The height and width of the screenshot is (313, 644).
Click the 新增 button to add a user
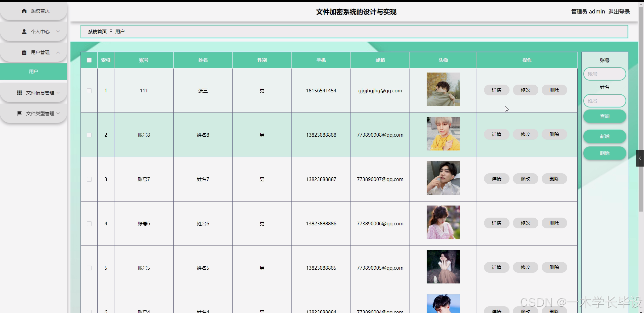click(604, 136)
